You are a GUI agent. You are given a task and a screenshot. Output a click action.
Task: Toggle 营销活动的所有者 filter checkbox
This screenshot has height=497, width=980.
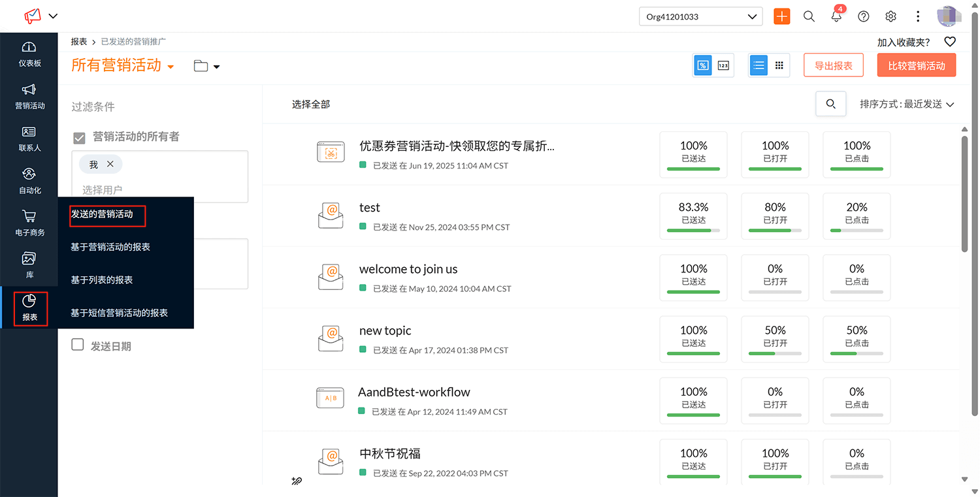pos(79,138)
